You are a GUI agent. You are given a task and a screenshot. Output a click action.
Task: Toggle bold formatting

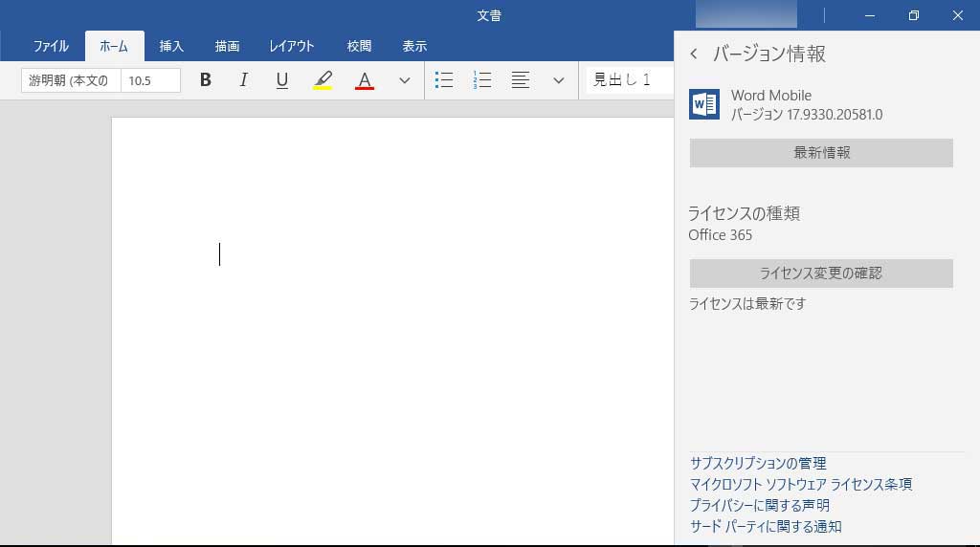tap(205, 80)
